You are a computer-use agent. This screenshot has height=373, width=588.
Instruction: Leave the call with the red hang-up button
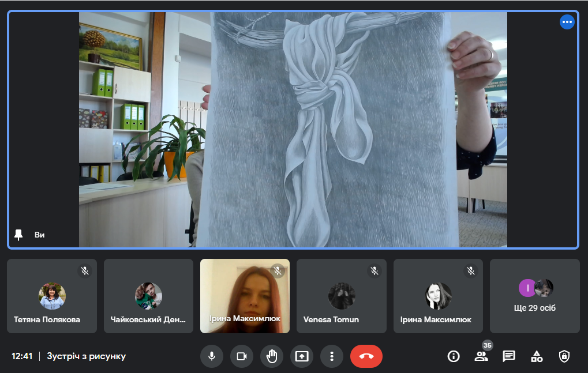pyautogui.click(x=366, y=356)
